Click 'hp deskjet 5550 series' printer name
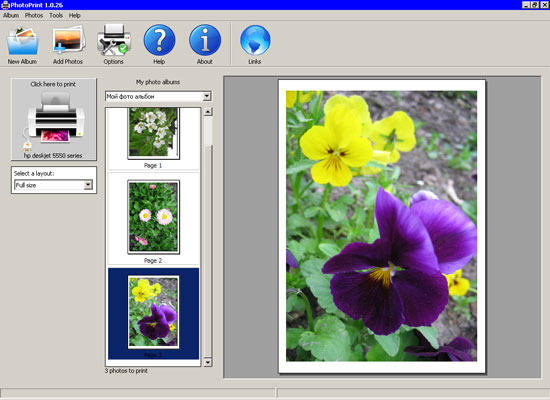 pos(53,155)
